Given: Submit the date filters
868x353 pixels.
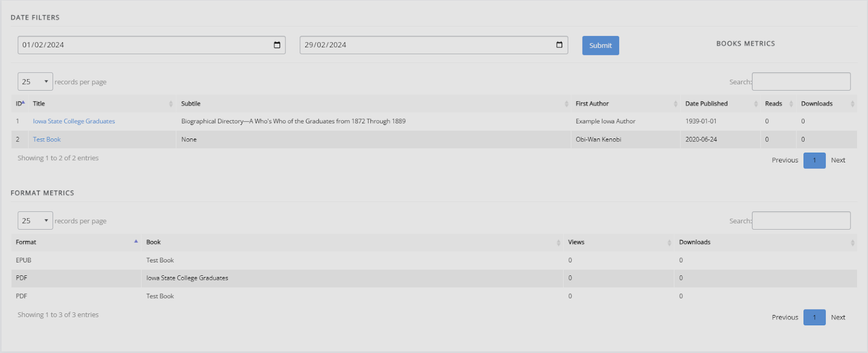Looking at the screenshot, I should coord(601,46).
